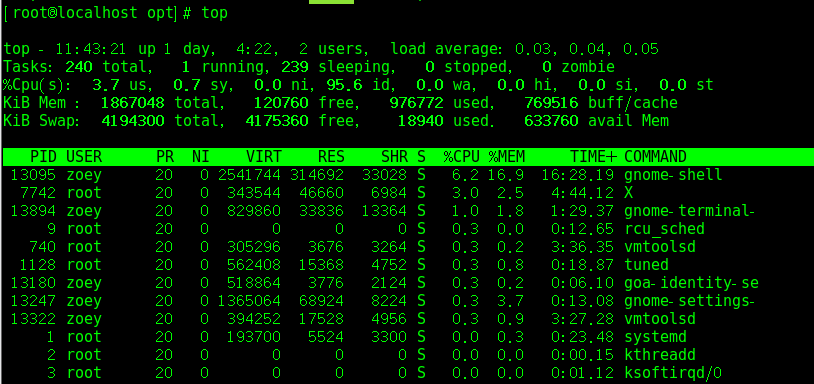Click memory used value 976772

click(416, 103)
